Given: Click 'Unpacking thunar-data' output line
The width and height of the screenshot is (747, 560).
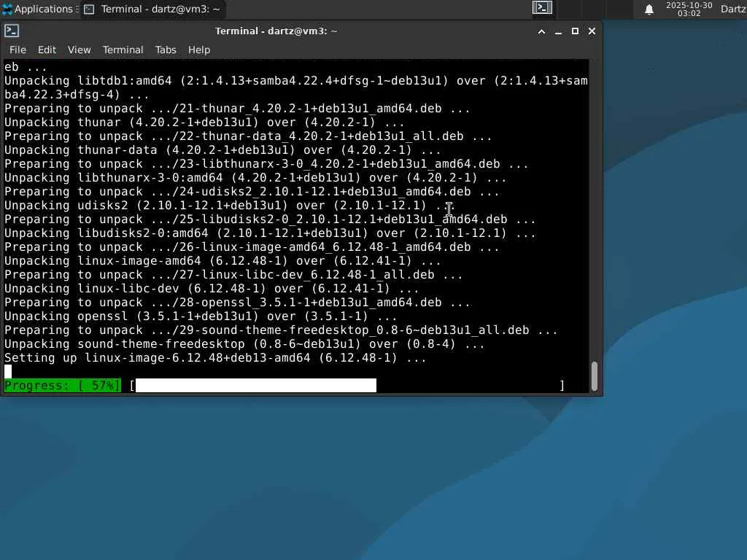Looking at the screenshot, I should 222,150.
